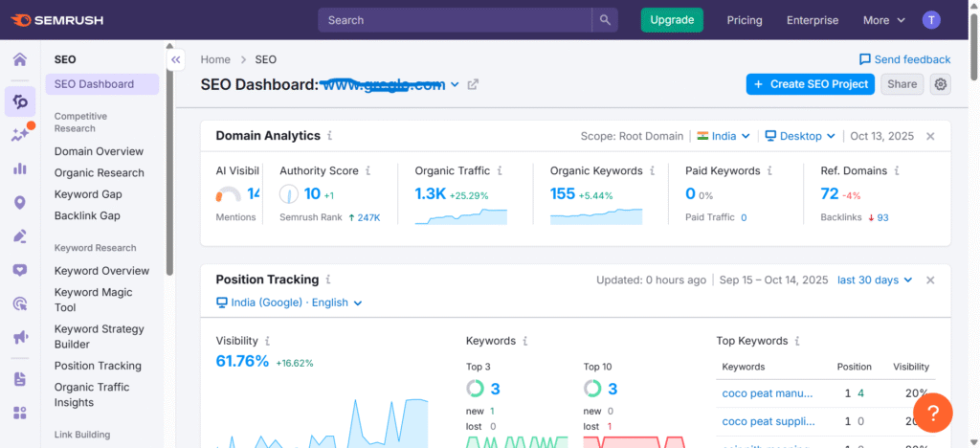Open Organic Research in sidebar
Viewport: 980px width, 448px height.
click(100, 172)
